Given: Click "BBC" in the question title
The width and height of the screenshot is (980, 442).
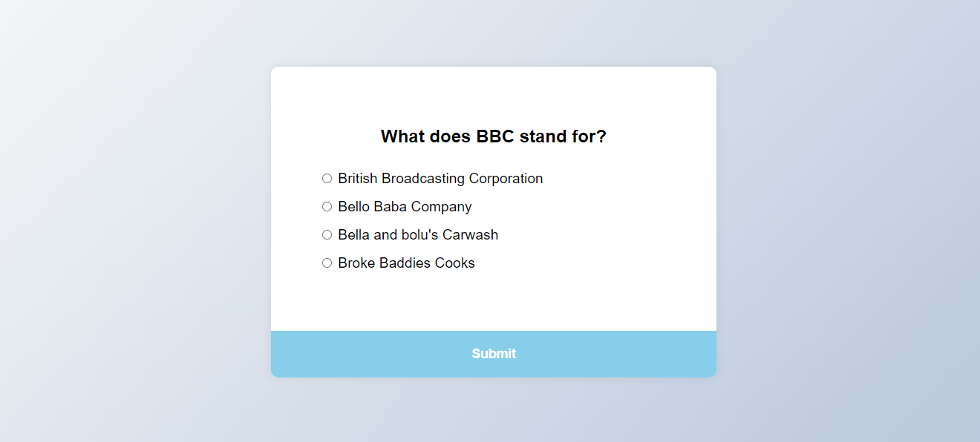Looking at the screenshot, I should pos(495,136).
